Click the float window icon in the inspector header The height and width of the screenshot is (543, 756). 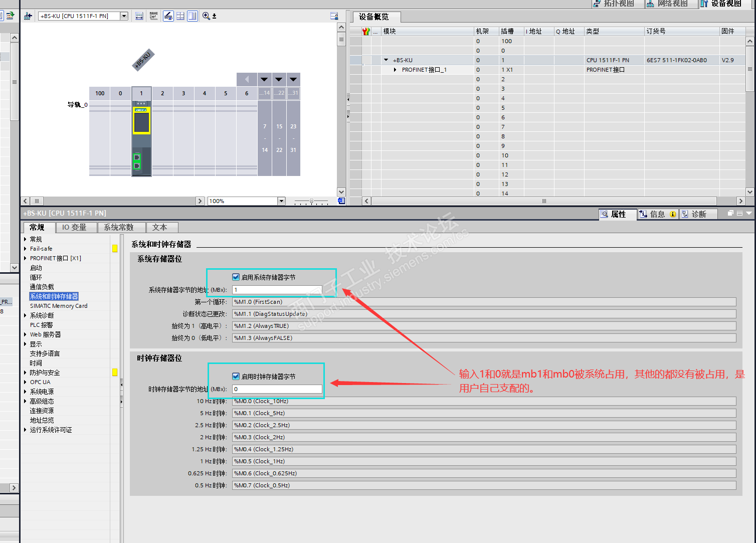730,213
